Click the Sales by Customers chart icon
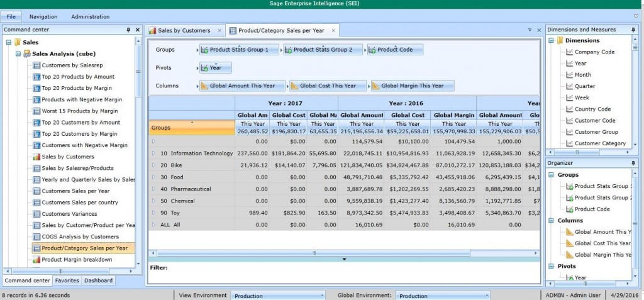The width and height of the screenshot is (644, 300). (36, 157)
